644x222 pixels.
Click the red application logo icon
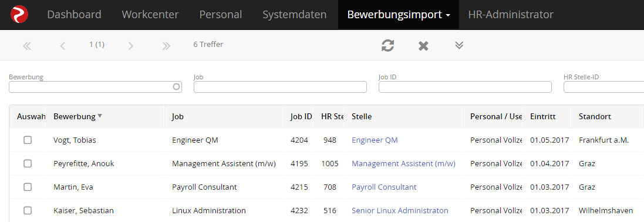coord(19,14)
